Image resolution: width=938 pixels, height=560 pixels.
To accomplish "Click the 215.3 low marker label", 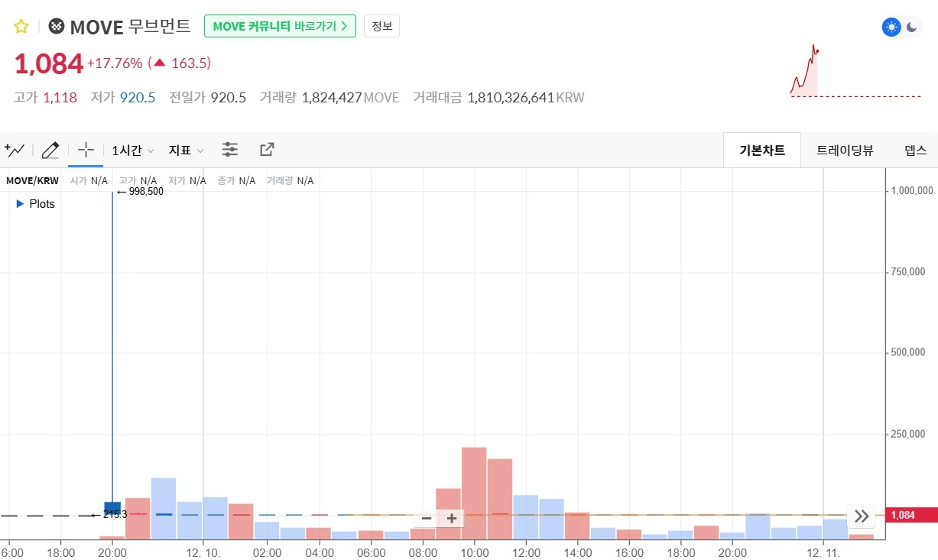I will [x=111, y=515].
